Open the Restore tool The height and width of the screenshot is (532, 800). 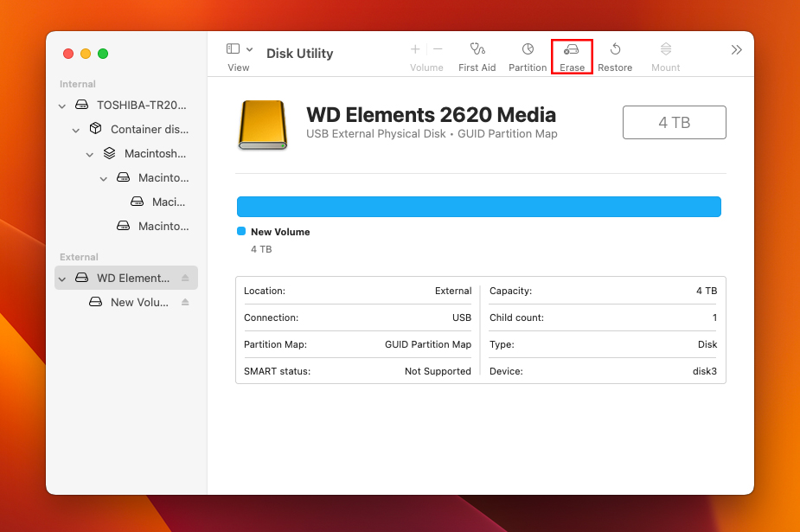pyautogui.click(x=615, y=56)
